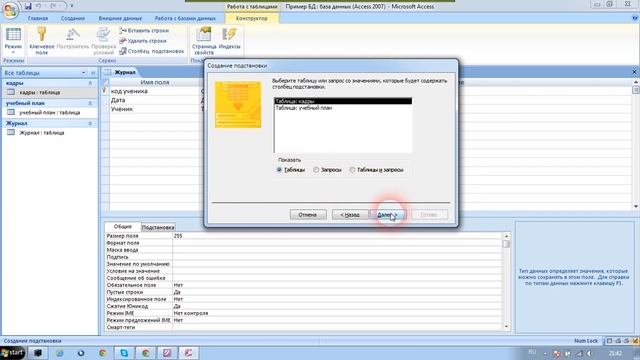Set primary key with Ключевое поле
This screenshot has width=640, height=360.
pos(42,41)
